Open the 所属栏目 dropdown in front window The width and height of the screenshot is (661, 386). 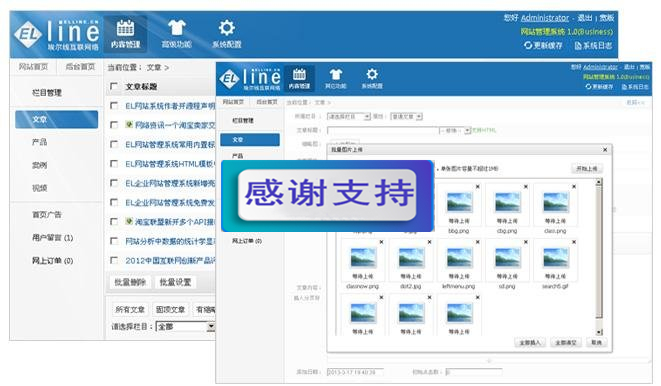[x=349, y=116]
